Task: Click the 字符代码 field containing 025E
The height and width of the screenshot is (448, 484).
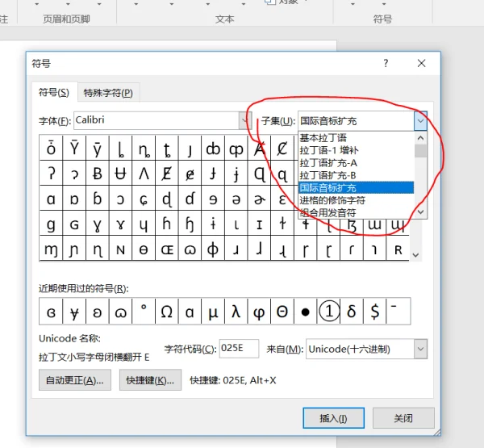Action: 240,349
